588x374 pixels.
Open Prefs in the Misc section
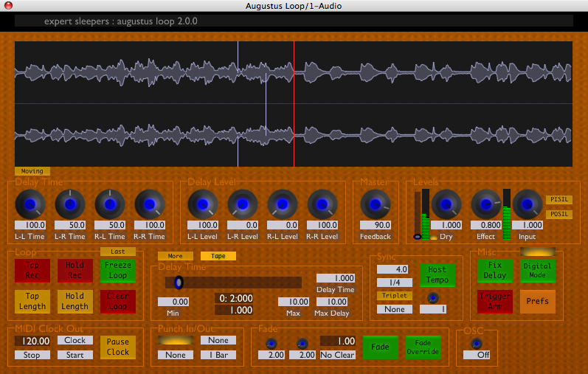point(537,301)
